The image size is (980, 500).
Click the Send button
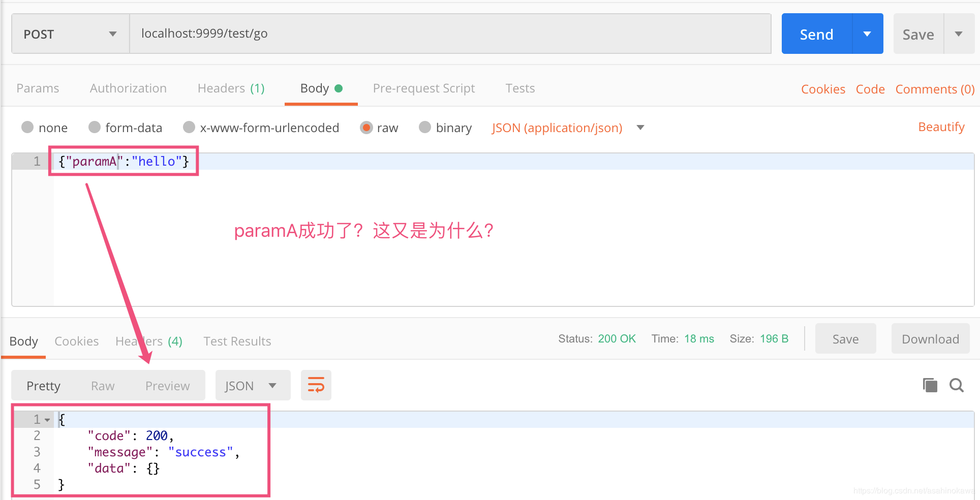coord(817,34)
